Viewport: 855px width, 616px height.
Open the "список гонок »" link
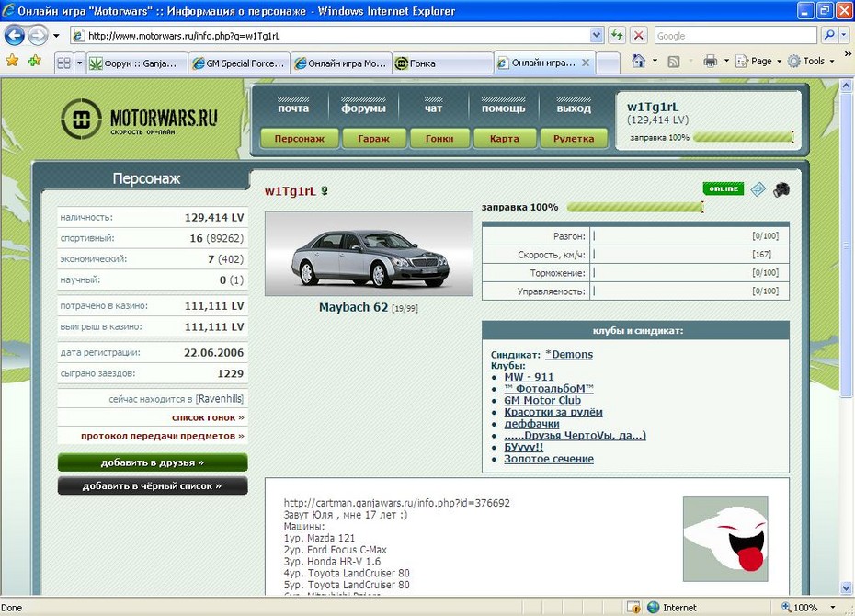point(208,417)
